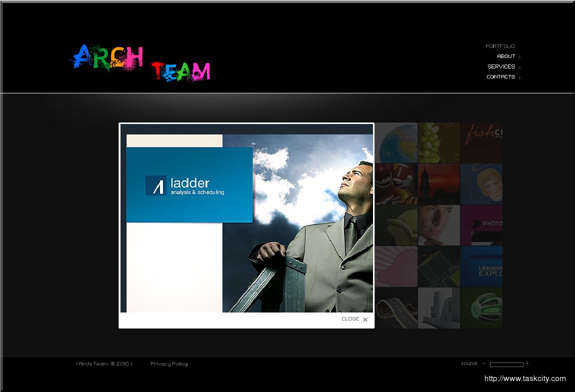Open the football players thumbnail
Image resolution: width=575 pixels, height=392 pixels.
[x=396, y=183]
